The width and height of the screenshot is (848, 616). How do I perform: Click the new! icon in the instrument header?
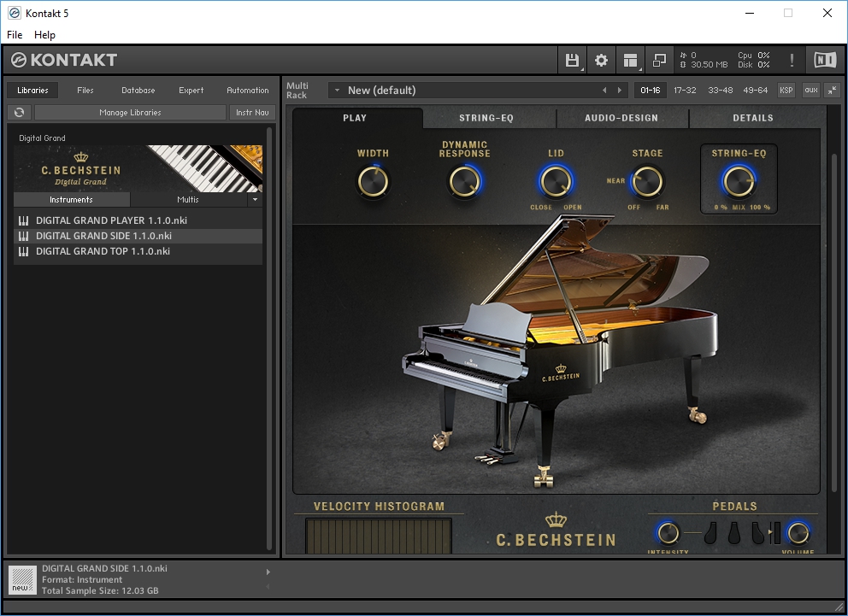click(x=21, y=580)
